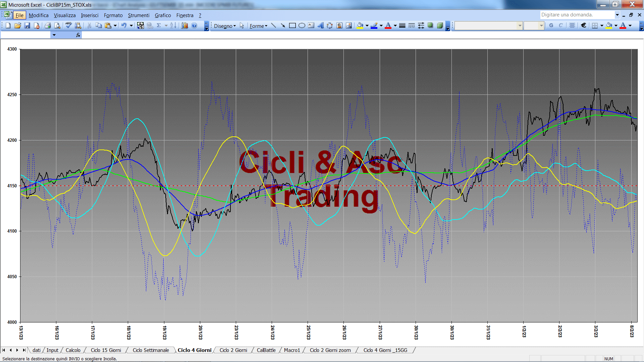
Task: Click the insert function fx button
Action: pyautogui.click(x=78, y=35)
